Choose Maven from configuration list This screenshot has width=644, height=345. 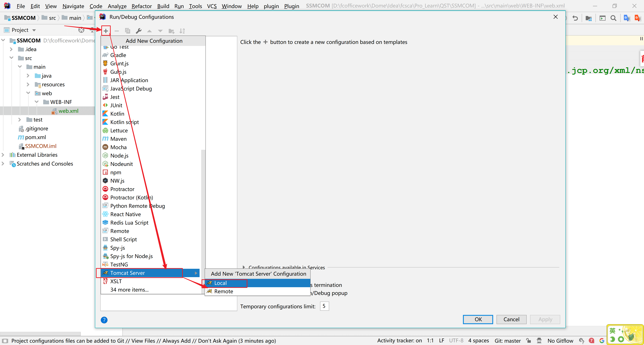click(x=118, y=139)
